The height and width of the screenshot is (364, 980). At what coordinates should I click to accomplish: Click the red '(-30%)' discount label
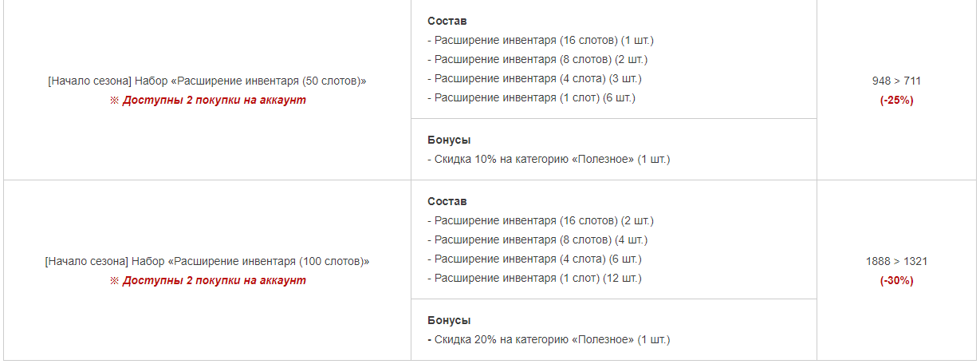pyautogui.click(x=896, y=280)
